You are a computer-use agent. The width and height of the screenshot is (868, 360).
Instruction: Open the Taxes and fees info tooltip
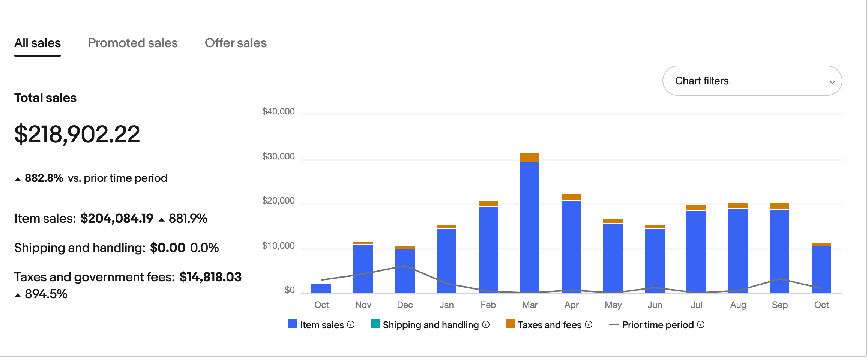(589, 325)
